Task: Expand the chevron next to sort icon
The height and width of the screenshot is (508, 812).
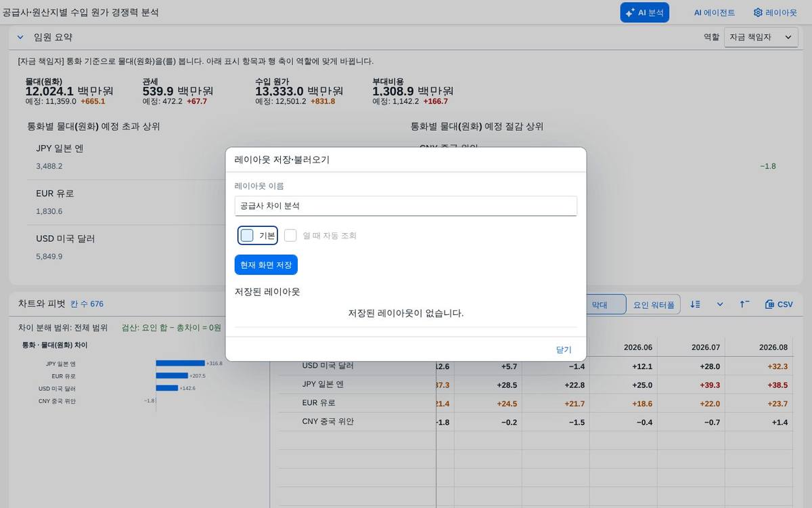Action: (720, 305)
